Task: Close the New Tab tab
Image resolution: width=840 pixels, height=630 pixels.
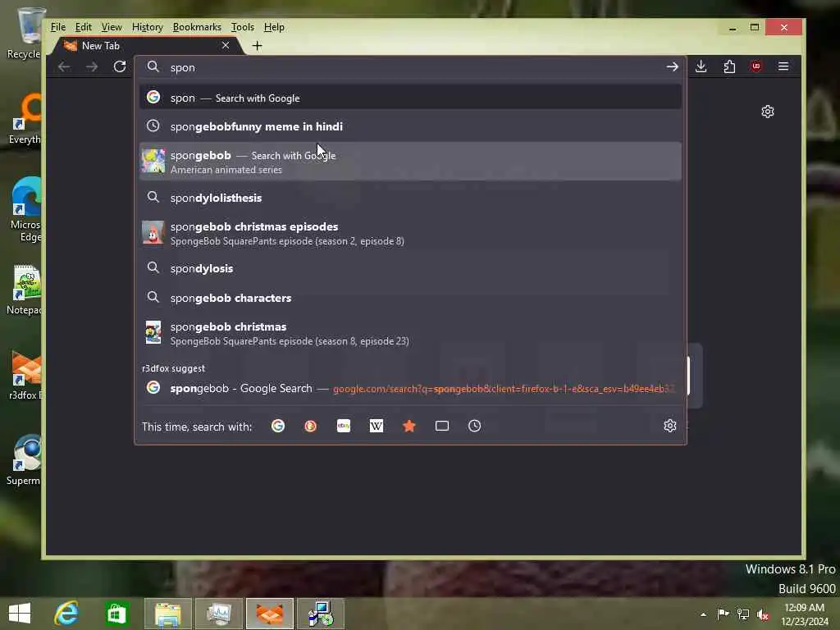Action: (x=226, y=46)
